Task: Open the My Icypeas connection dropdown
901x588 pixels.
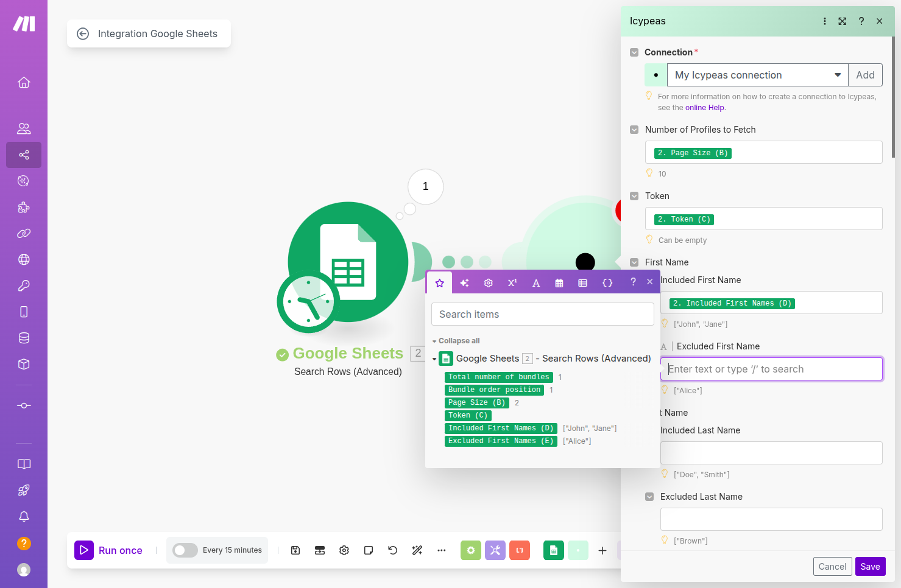Action: click(758, 75)
